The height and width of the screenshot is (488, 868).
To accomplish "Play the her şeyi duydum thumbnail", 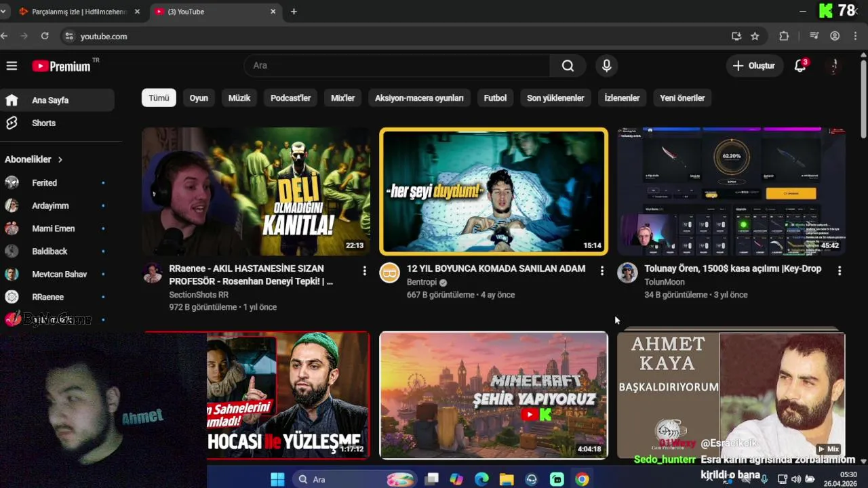I will [494, 192].
